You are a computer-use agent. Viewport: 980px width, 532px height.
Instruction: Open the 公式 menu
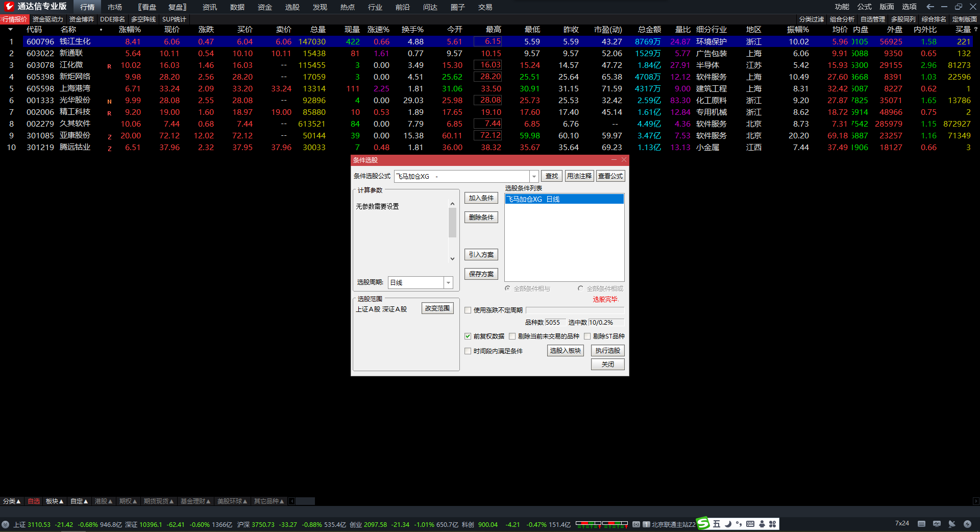(865, 7)
